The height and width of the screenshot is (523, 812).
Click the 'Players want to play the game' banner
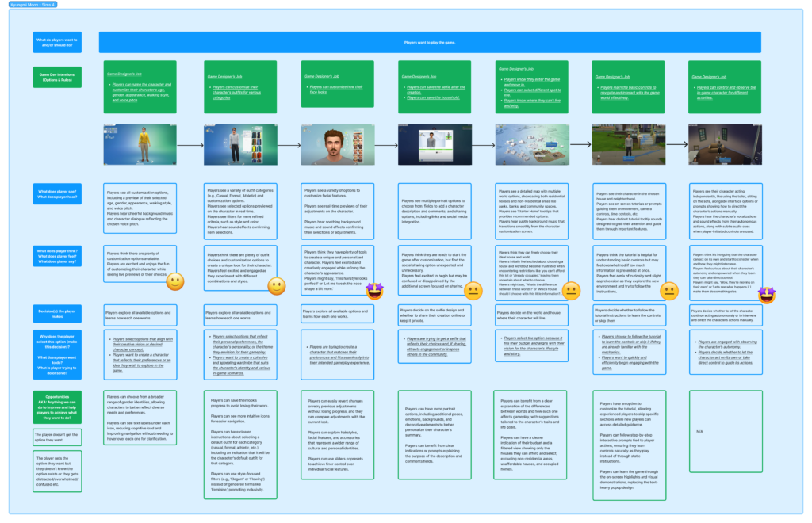coord(429,42)
